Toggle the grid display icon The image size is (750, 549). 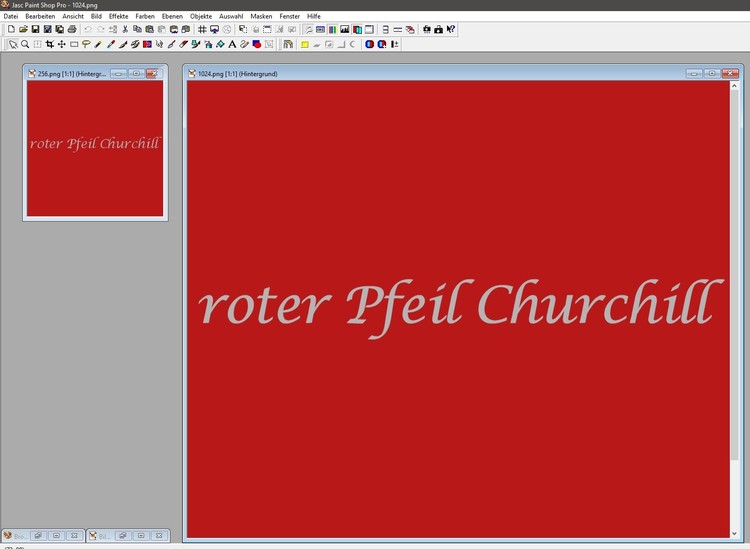[x=202, y=30]
